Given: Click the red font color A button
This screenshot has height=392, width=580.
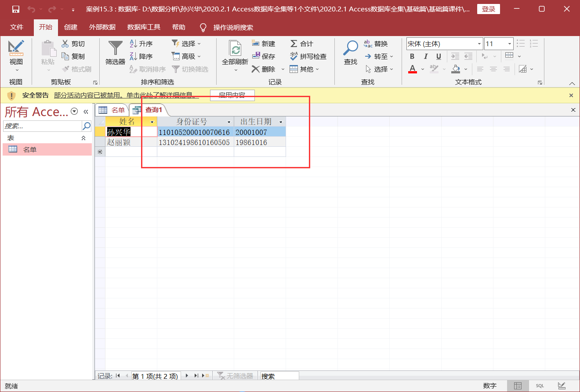Looking at the screenshot, I should point(413,69).
